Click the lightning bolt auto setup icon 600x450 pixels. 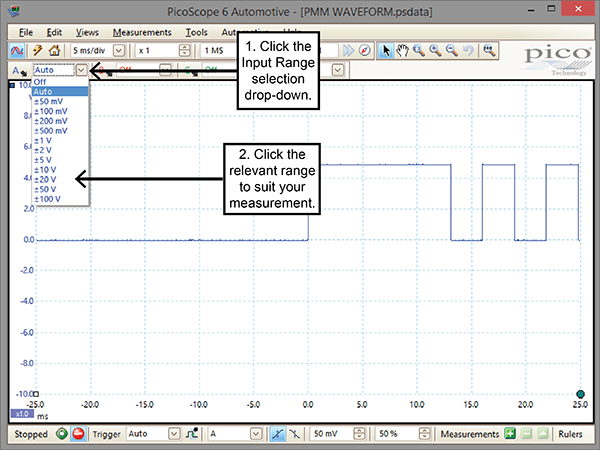point(38,51)
